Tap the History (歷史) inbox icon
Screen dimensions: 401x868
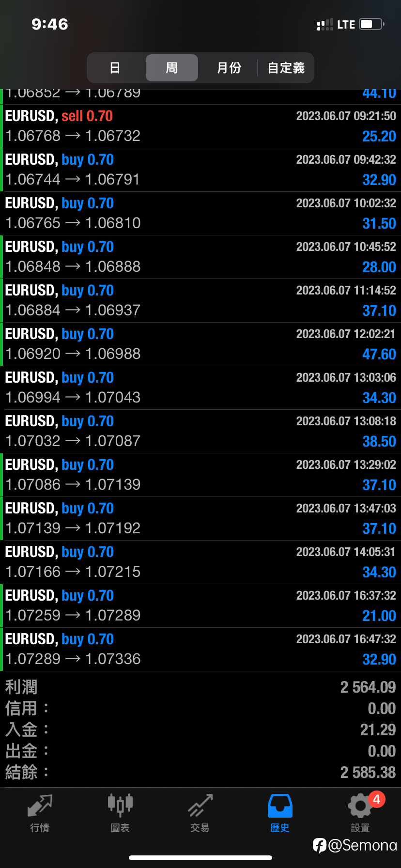tap(280, 806)
